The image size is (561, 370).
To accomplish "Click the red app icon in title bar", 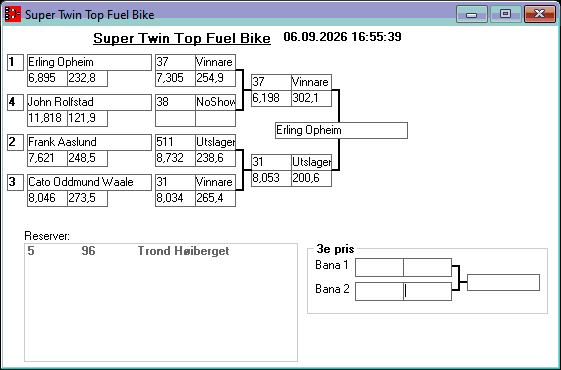I will pos(13,14).
